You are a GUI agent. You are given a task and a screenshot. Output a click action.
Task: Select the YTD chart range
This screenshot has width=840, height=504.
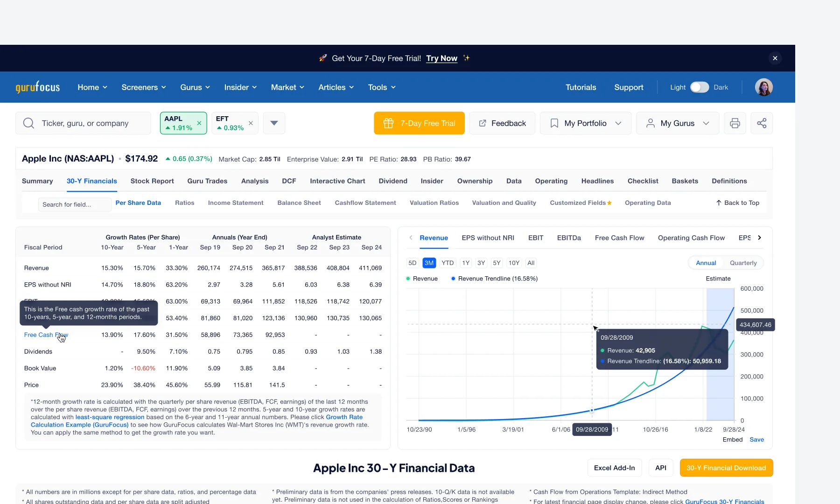(448, 263)
